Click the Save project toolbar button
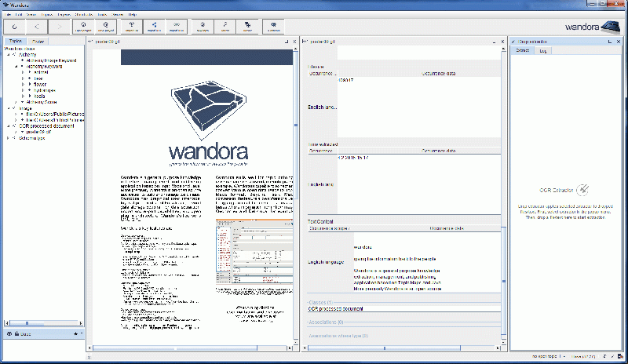 point(105,27)
